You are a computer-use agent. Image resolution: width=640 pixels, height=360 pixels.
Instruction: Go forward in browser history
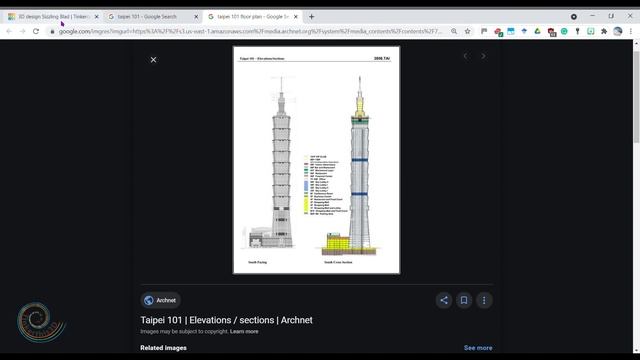[x=22, y=31]
